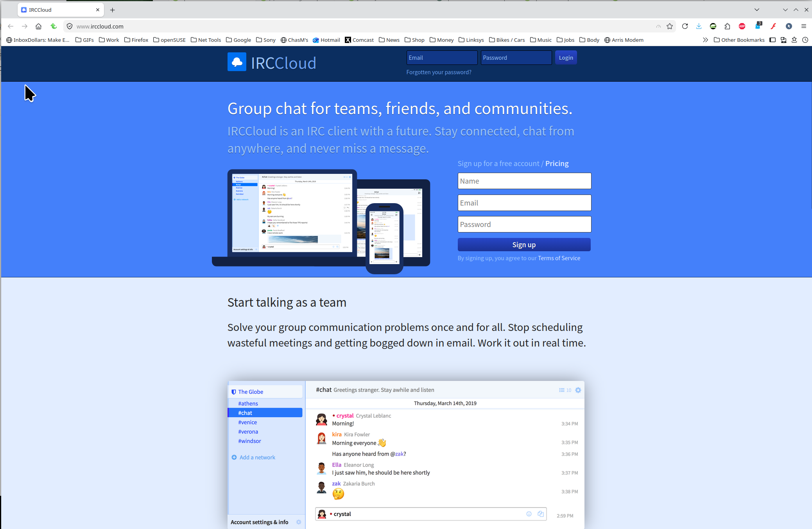812x529 pixels.
Task: Follow the Forgotten your password link
Action: click(439, 72)
